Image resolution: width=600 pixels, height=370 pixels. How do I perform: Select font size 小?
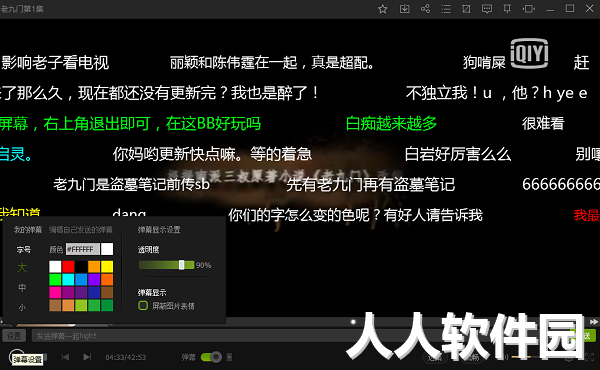click(x=22, y=307)
